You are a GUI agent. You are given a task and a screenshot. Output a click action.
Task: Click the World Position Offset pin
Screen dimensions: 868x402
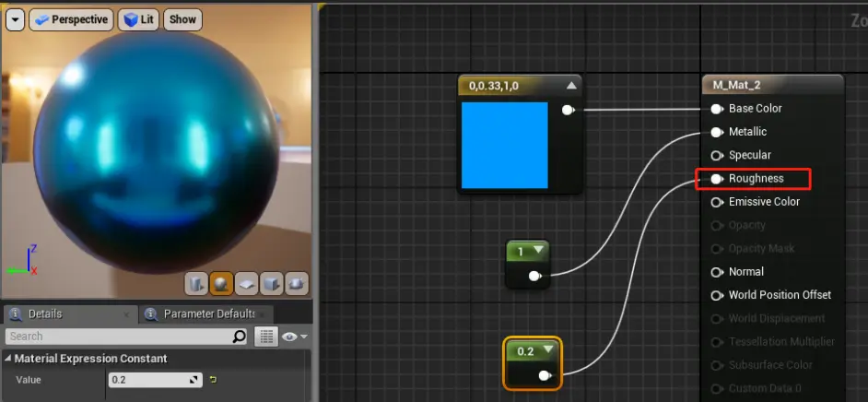[717, 295]
